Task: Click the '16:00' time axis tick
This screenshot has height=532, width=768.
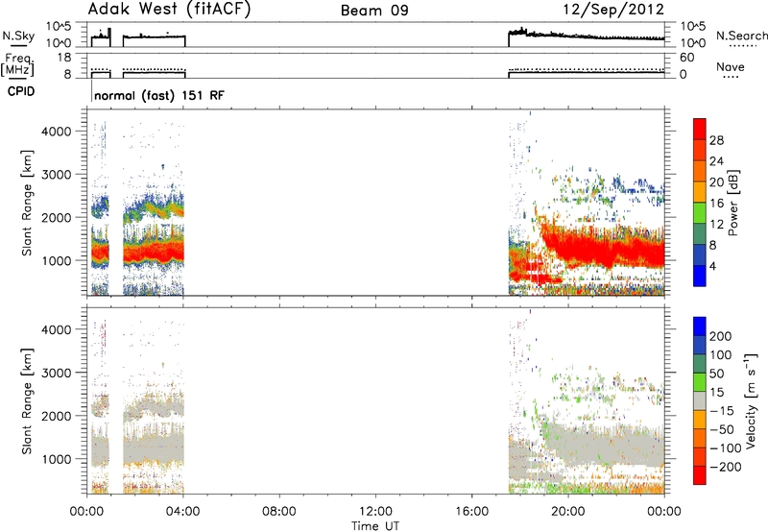Action: pyautogui.click(x=471, y=512)
